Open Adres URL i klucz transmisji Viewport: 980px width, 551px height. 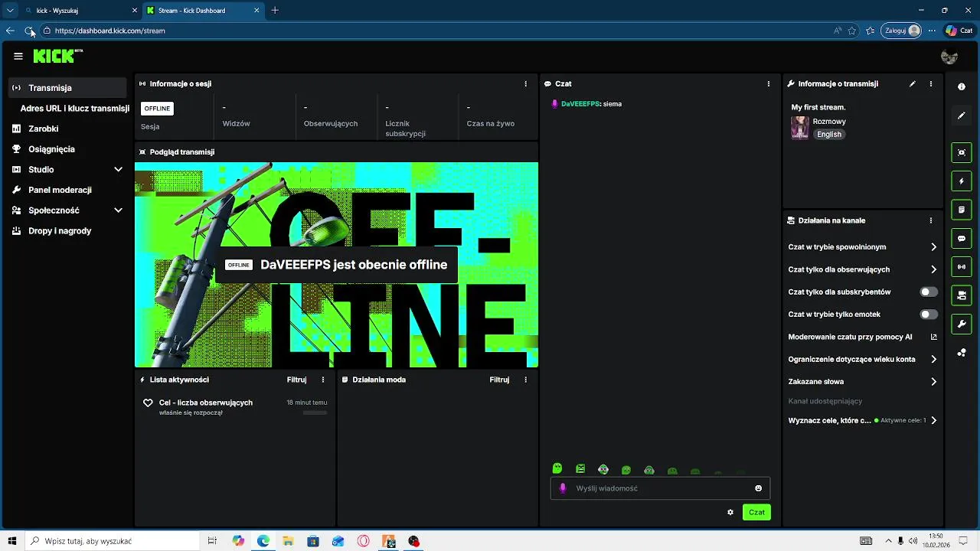[74, 109]
